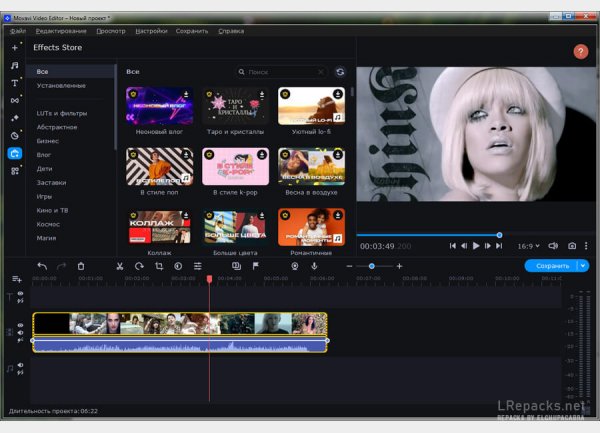Open the Crop tool in timeline toolbar
Image resolution: width=600 pixels, height=433 pixels.
159,266
